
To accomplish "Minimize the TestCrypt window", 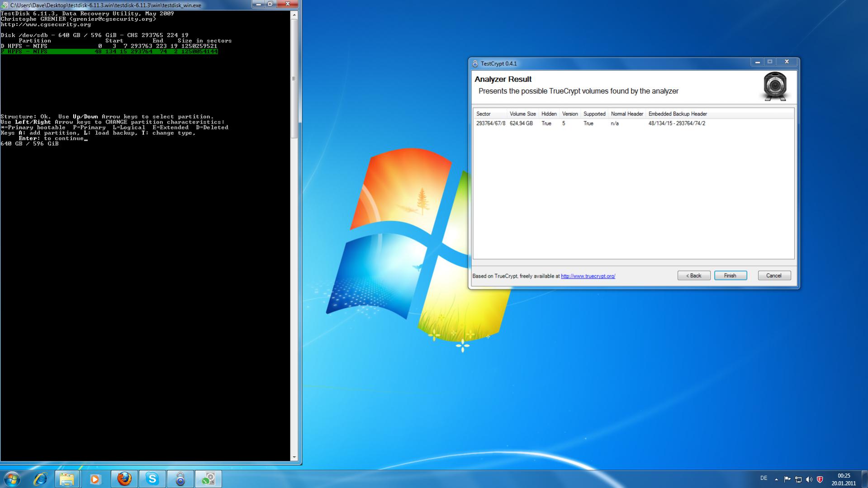I will (x=757, y=62).
